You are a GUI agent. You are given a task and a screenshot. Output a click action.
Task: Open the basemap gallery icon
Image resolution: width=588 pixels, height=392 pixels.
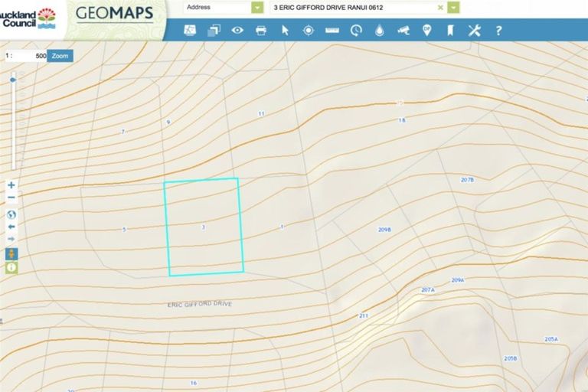click(x=191, y=31)
